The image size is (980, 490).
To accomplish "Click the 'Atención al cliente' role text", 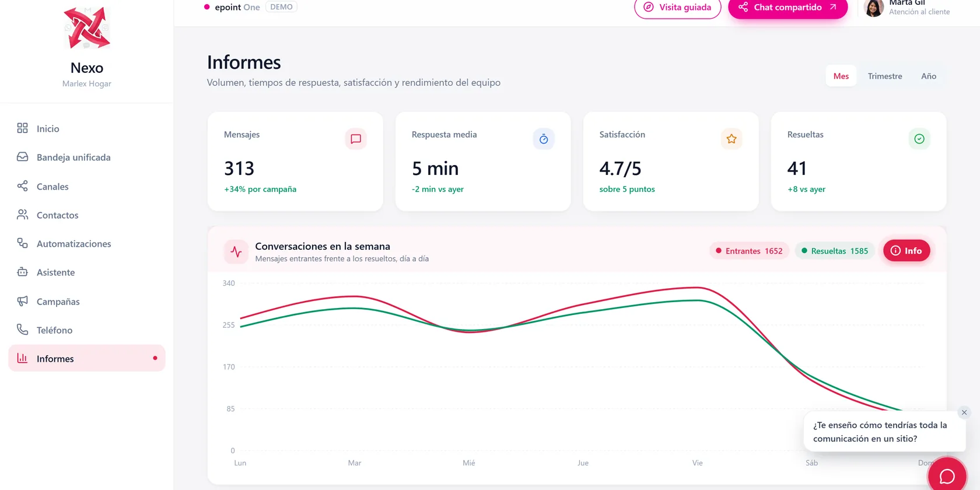I will click(919, 12).
